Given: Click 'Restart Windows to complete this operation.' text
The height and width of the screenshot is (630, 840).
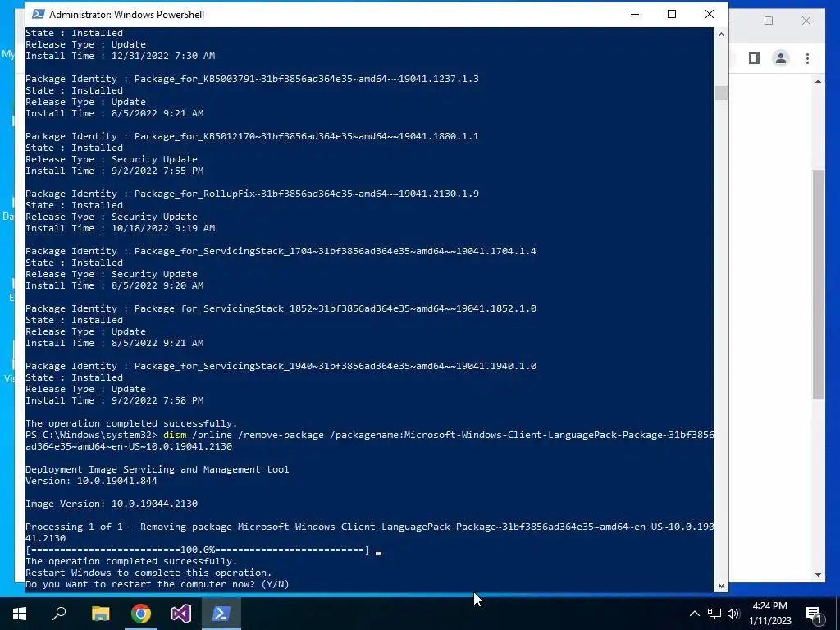Looking at the screenshot, I should [x=148, y=573].
